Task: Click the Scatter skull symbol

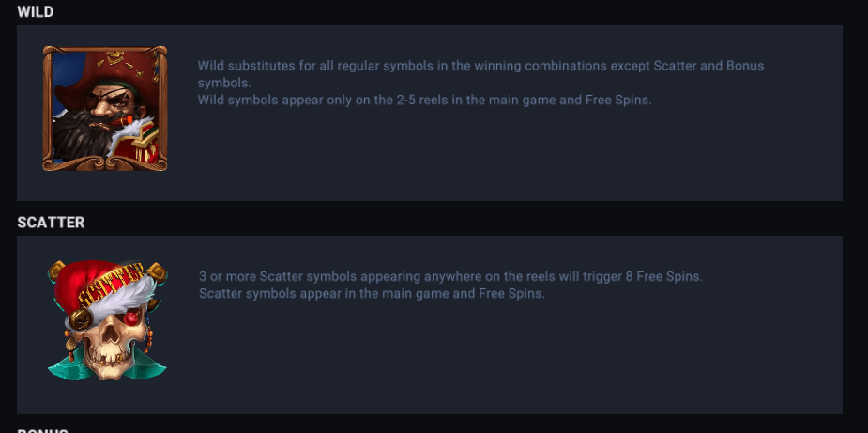Action: 106,319
